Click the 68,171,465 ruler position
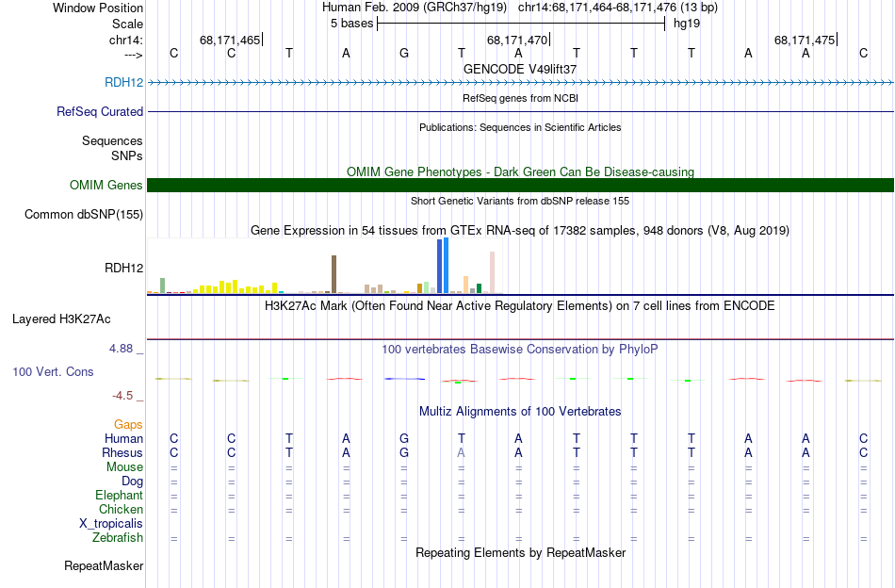Screen dimensions: 895x588 (x=230, y=40)
